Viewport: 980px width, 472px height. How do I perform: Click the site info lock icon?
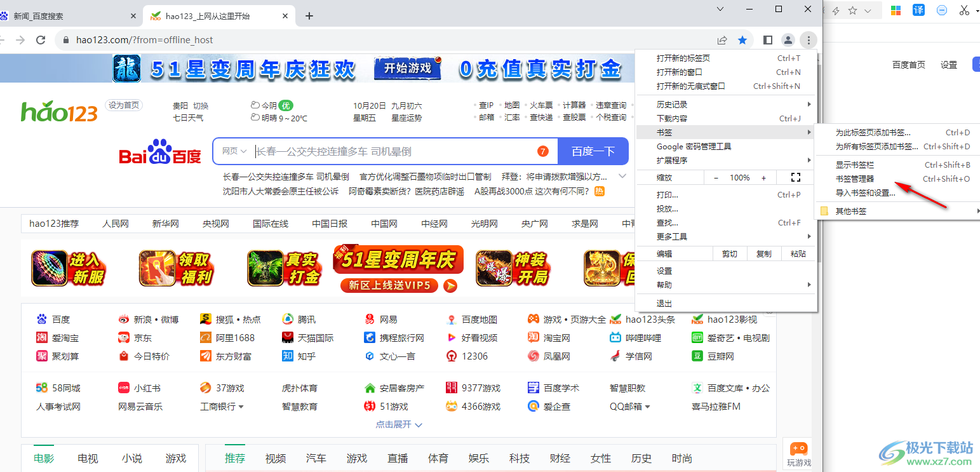(65, 40)
